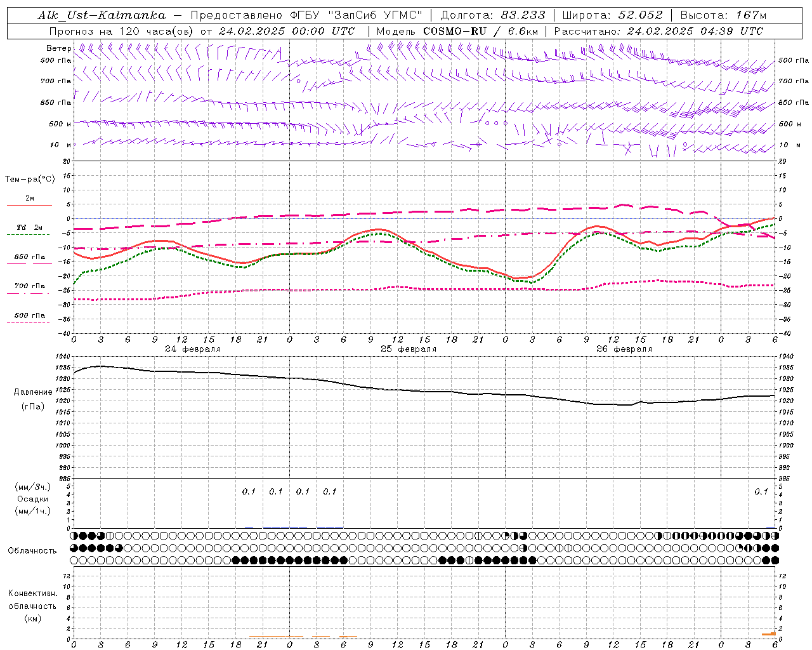Click the (гПа) pressure unit label
The width and height of the screenshot is (812, 650).
[x=33, y=407]
